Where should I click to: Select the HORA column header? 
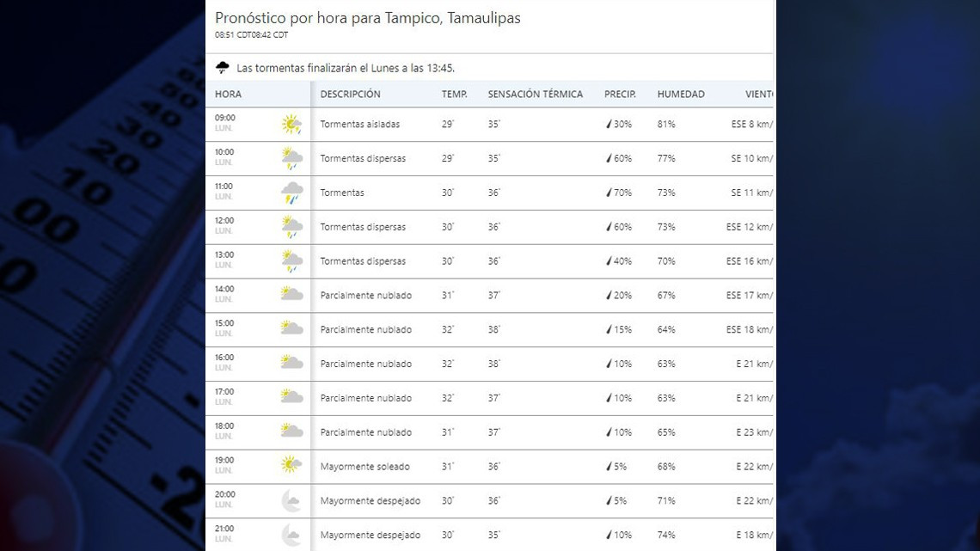228,95
